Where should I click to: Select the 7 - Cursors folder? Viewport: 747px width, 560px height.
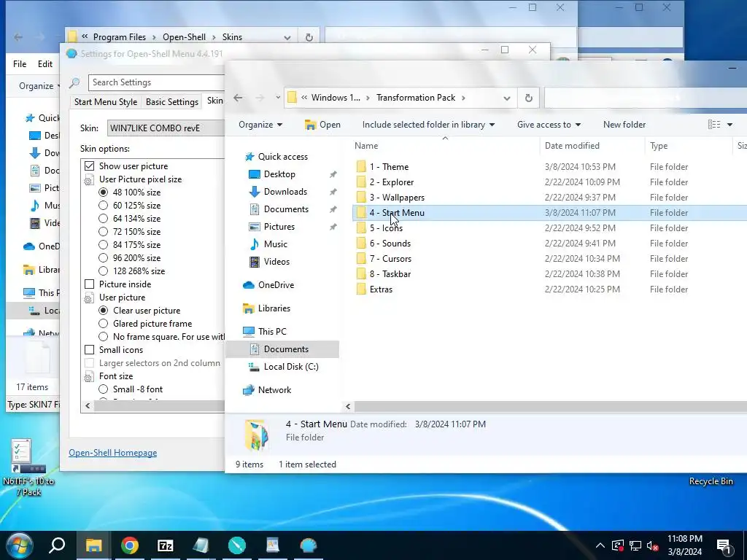(x=390, y=259)
